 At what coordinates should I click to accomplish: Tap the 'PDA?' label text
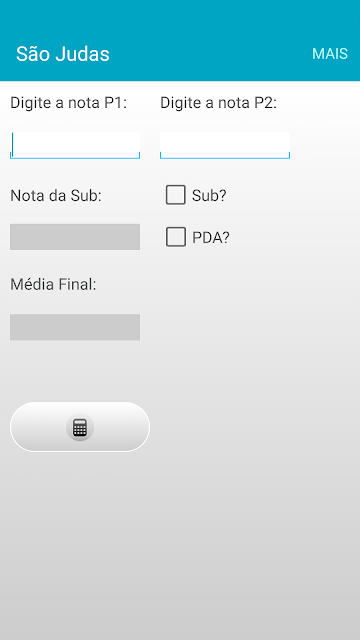[211, 238]
